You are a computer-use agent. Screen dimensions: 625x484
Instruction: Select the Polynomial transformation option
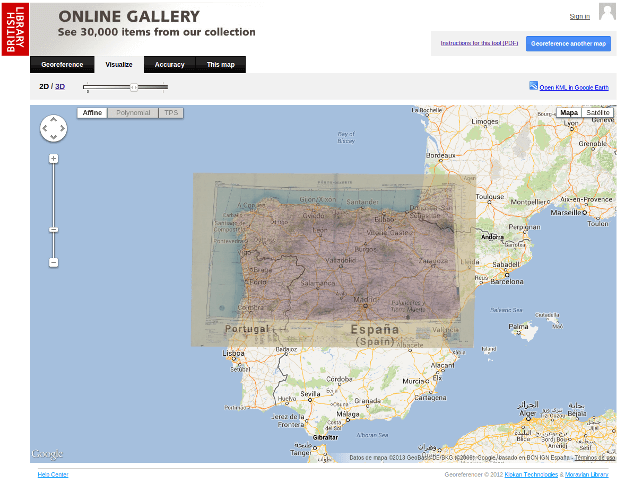pos(133,113)
